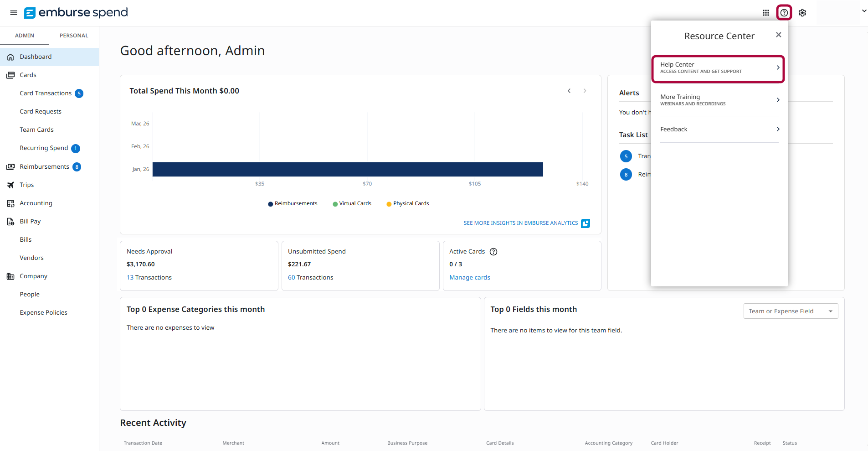Open the Help Center entry
The width and height of the screenshot is (868, 451).
(718, 67)
